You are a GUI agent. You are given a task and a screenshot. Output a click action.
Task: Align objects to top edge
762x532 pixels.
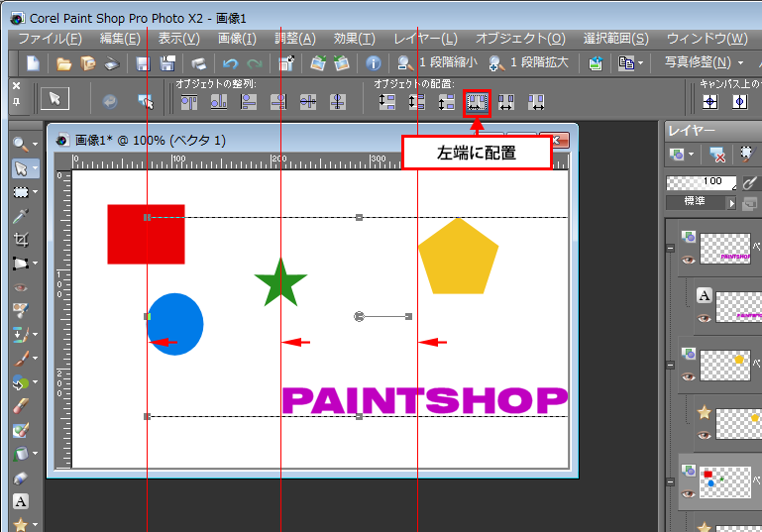pyautogui.click(x=189, y=102)
